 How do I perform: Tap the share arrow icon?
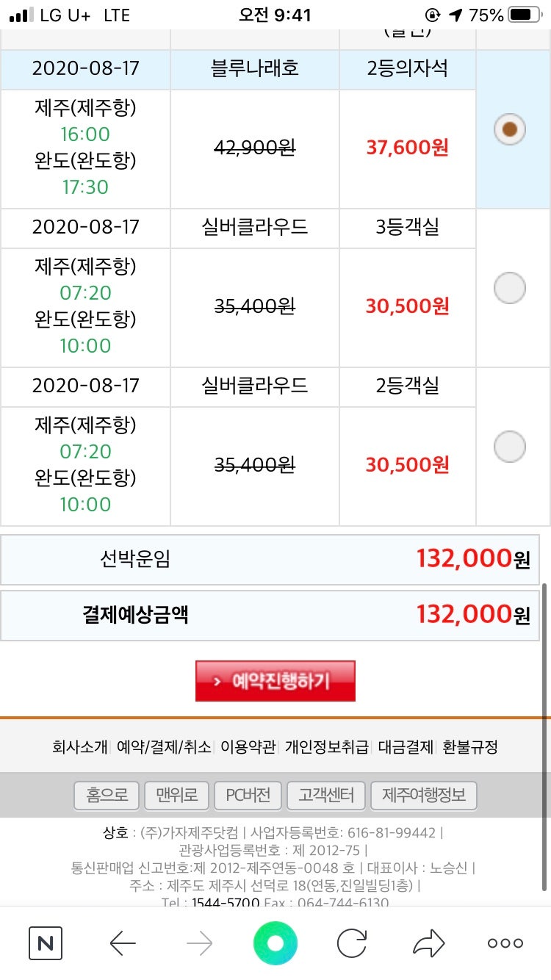point(429,943)
